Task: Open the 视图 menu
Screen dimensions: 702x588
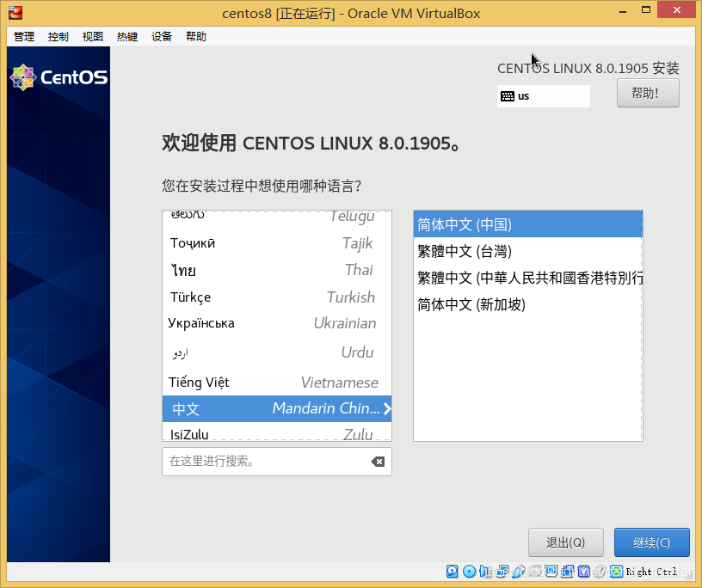Action: tap(93, 36)
